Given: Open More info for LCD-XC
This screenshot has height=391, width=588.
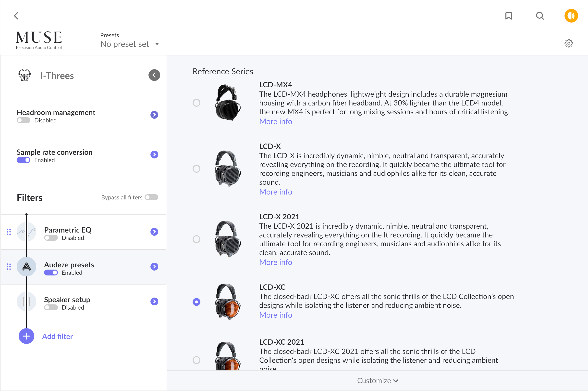Looking at the screenshot, I should click(x=276, y=315).
